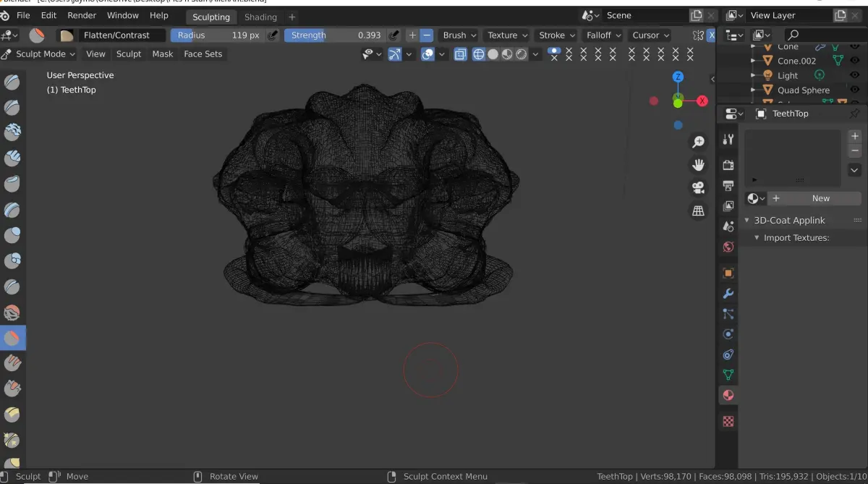This screenshot has height=484, width=868.
Task: Switch perspective/orthographic grid gizmo
Action: click(x=698, y=211)
